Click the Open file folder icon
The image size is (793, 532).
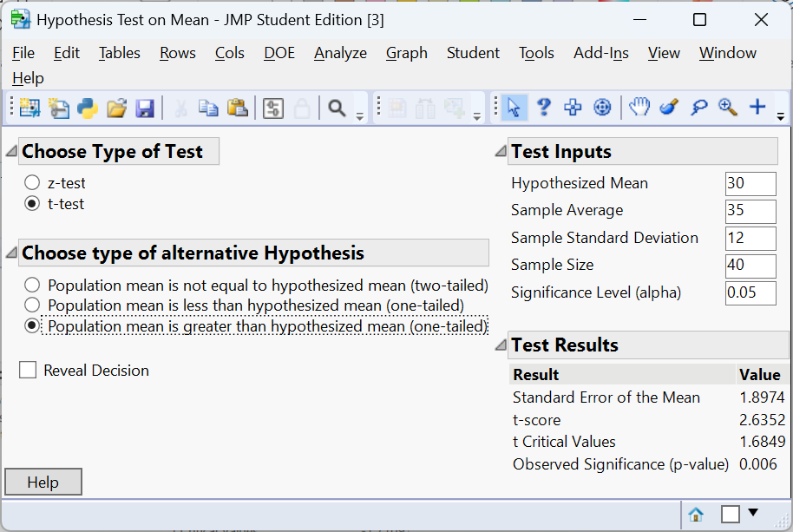coord(116,108)
